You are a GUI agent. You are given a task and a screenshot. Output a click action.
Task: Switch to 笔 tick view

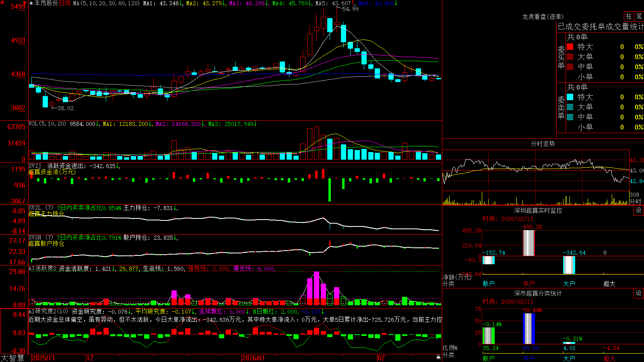point(639,16)
